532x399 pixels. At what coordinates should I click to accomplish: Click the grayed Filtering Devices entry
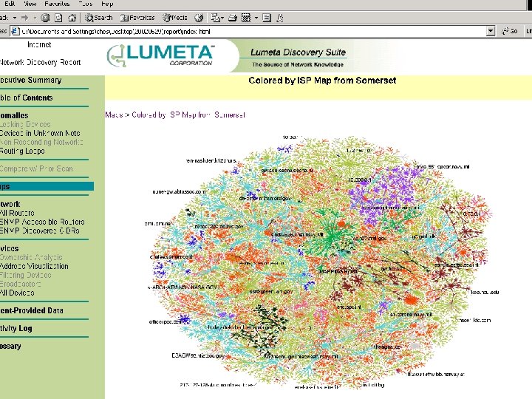click(x=26, y=275)
